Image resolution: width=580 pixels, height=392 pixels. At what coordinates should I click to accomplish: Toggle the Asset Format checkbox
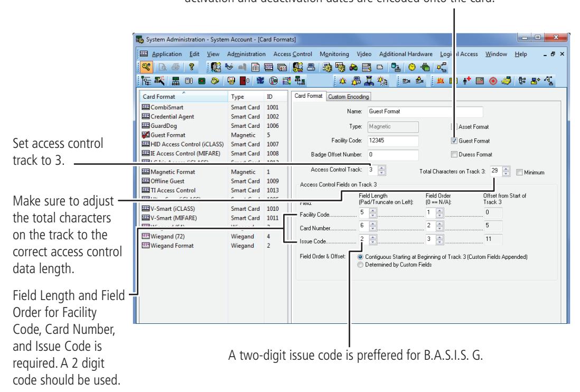(x=454, y=126)
